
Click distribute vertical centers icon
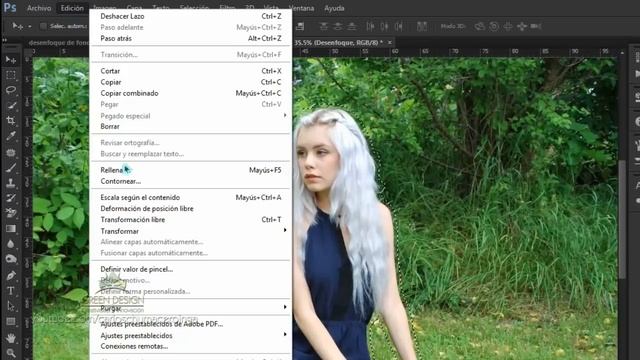point(338,27)
